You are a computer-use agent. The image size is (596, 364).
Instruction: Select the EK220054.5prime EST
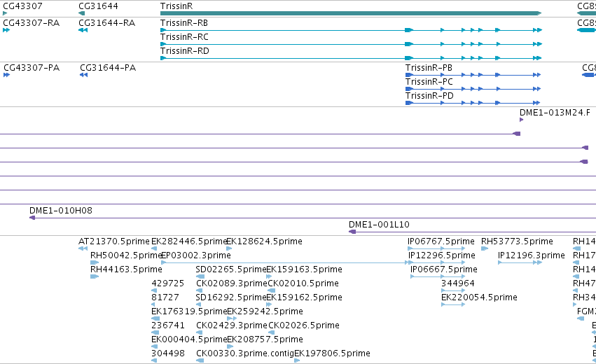click(479, 297)
